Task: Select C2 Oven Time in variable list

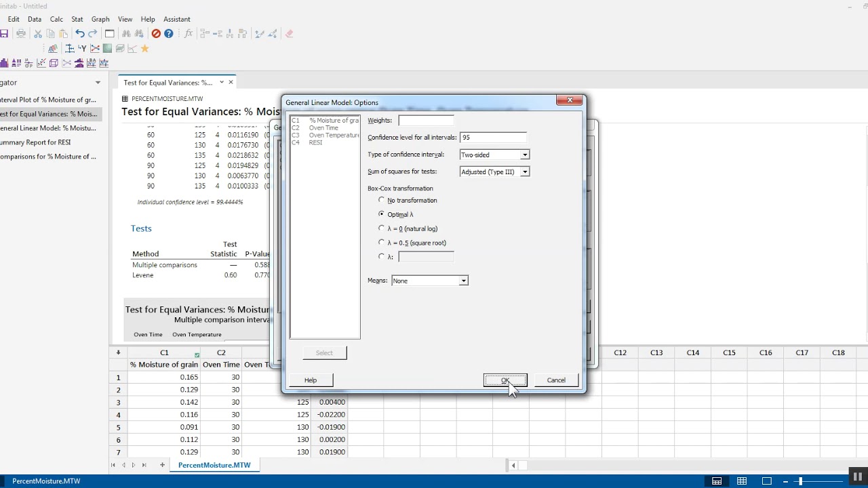Action: 325,127
